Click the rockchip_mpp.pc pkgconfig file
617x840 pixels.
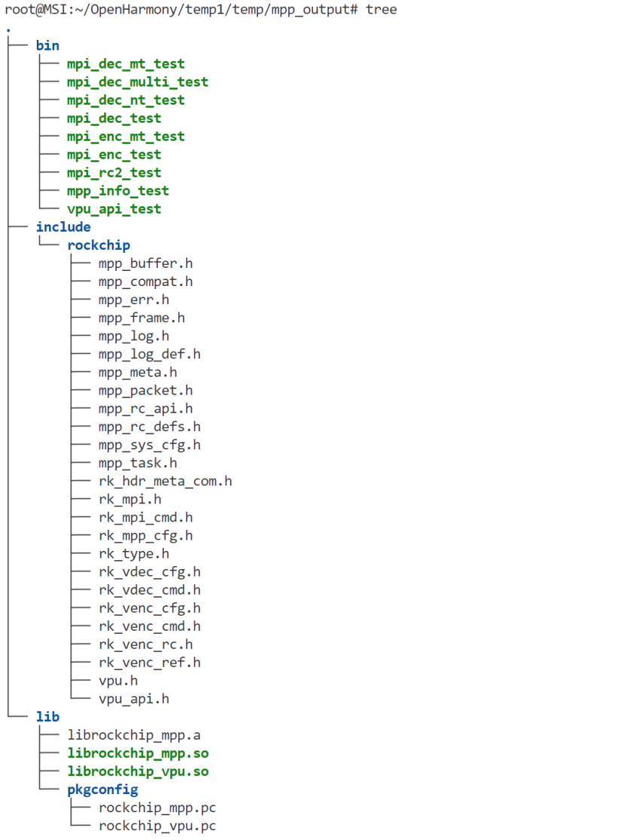(x=157, y=808)
